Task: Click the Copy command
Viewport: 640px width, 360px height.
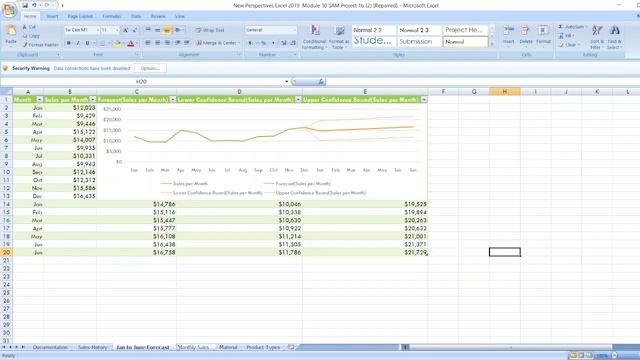Action: pos(31,36)
